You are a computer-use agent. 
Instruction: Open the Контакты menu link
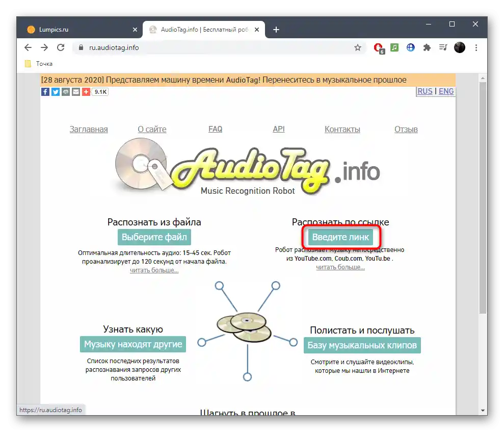tap(342, 130)
